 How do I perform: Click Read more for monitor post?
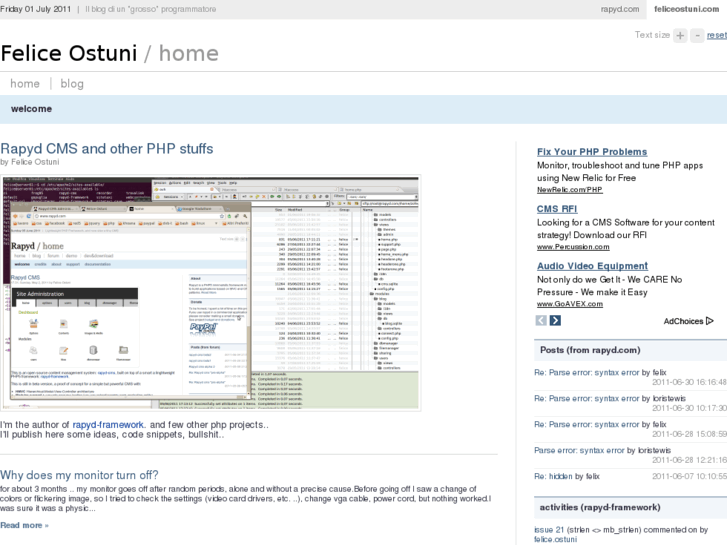coord(24,525)
